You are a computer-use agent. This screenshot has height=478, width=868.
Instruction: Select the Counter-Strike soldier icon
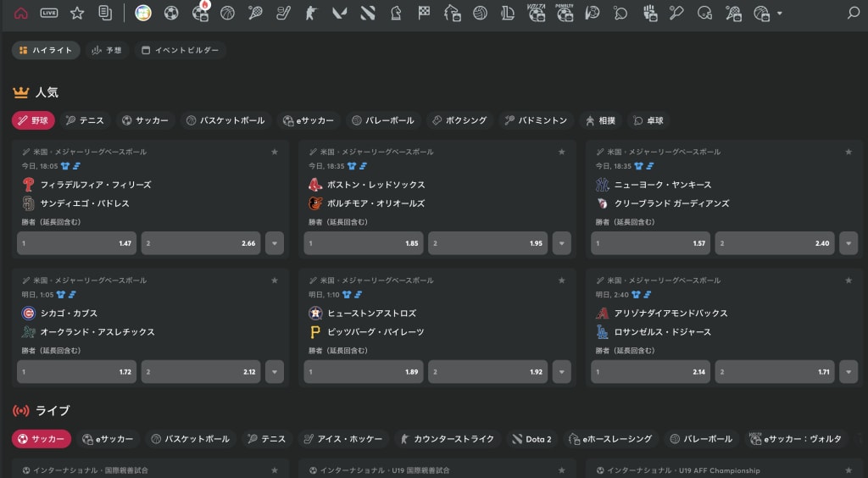click(x=311, y=13)
